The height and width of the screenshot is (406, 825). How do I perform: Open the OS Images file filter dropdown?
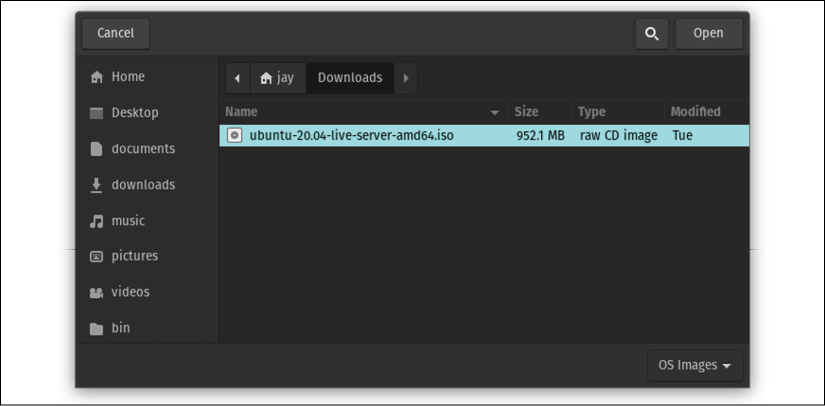(x=695, y=366)
